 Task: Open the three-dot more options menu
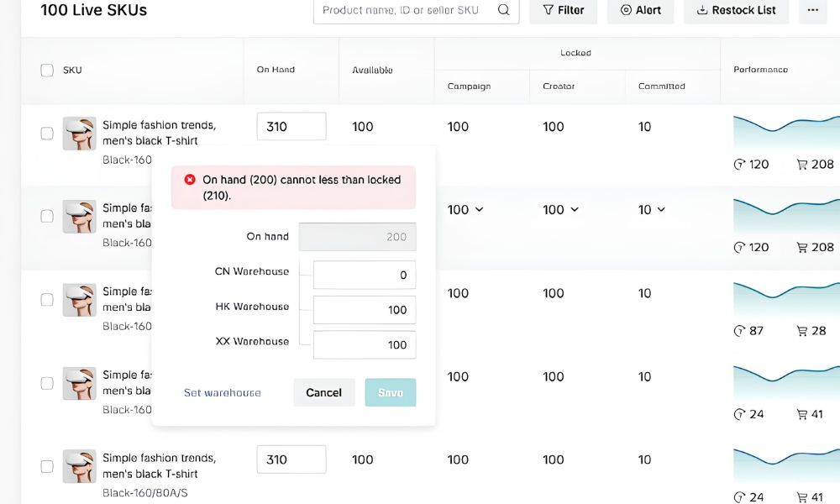coord(812,10)
